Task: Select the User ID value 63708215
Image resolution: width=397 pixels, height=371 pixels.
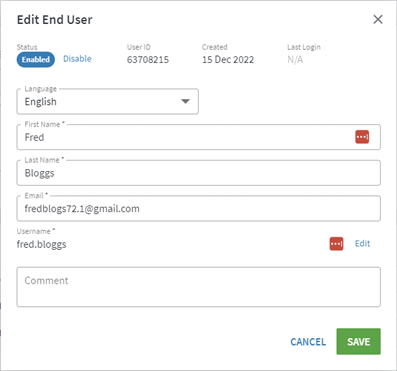Action: (148, 60)
